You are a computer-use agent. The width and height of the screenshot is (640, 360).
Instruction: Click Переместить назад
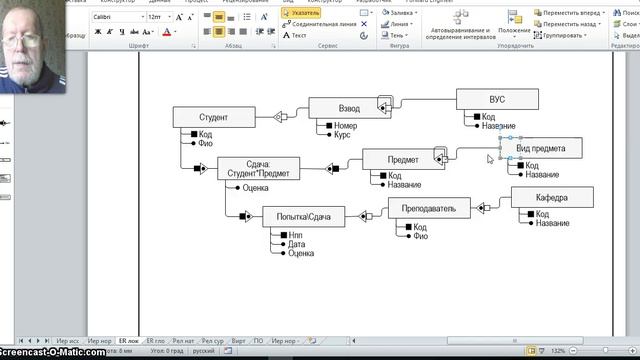point(568,24)
